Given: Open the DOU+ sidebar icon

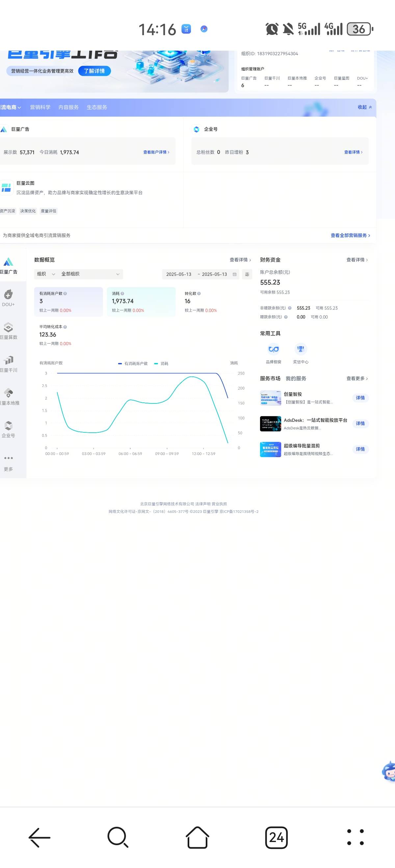Looking at the screenshot, I should pyautogui.click(x=8, y=295).
